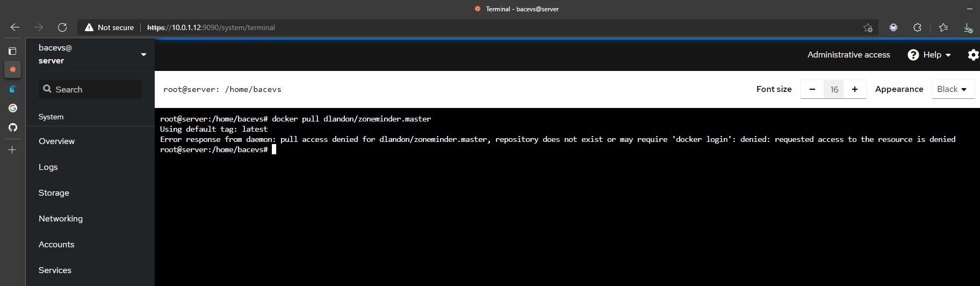980x286 pixels.
Task: Open the Appearance Black theme dropdown
Action: coord(952,89)
